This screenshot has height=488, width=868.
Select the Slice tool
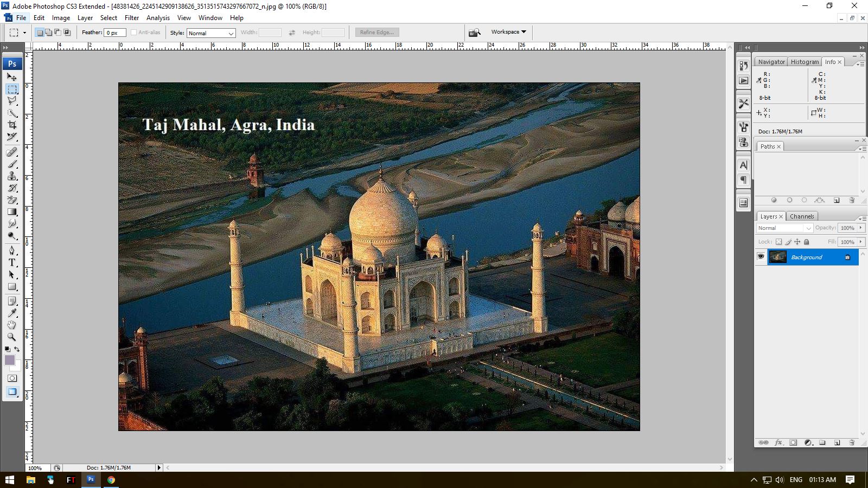tap(12, 137)
